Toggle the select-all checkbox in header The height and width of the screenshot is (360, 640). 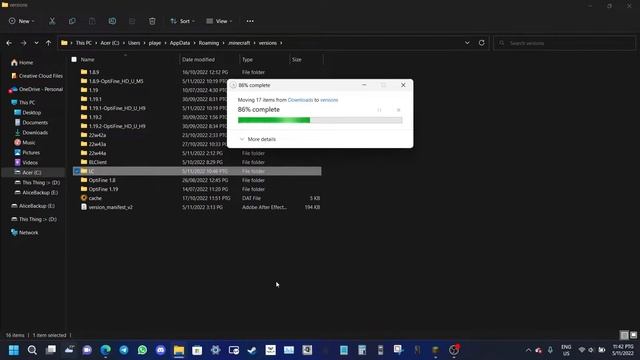pyautogui.click(x=74, y=60)
